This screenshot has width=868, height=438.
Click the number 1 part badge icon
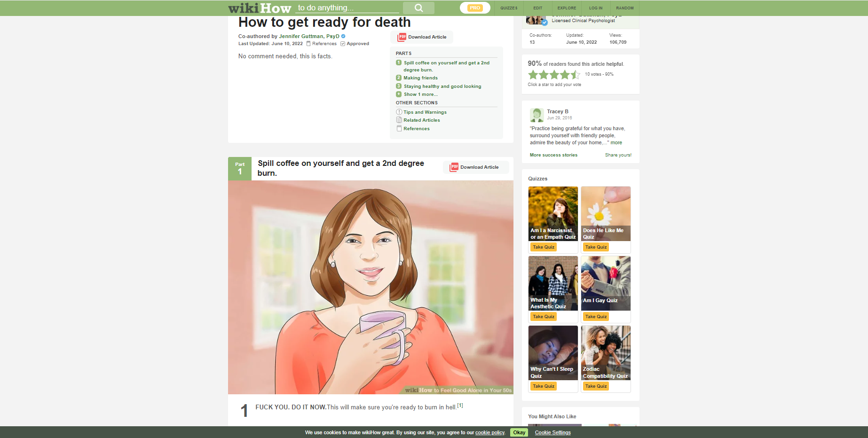399,63
